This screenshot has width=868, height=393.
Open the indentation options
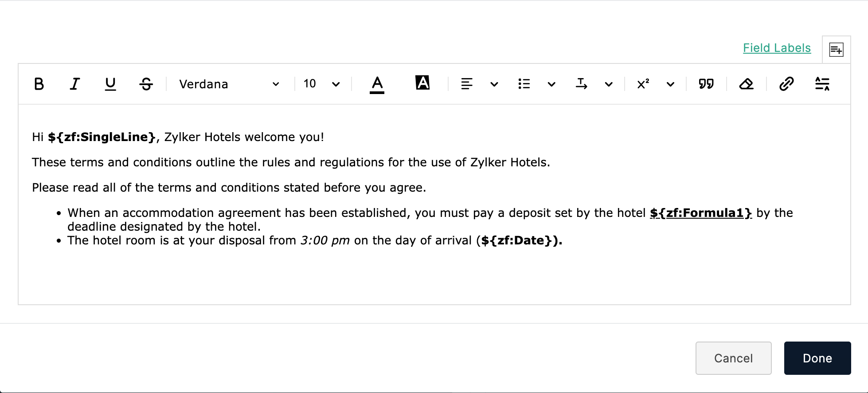click(609, 84)
